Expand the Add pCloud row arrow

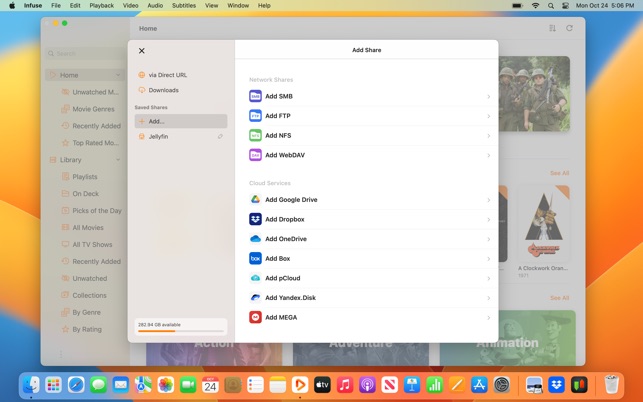tap(488, 279)
